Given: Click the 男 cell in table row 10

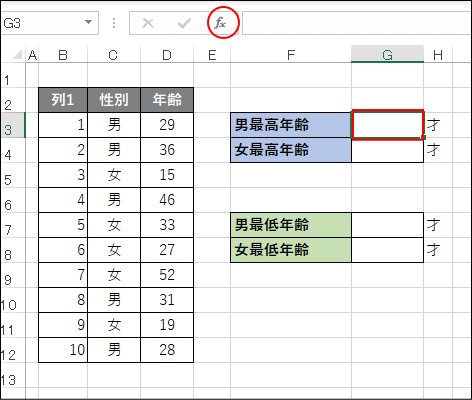Looking at the screenshot, I should (x=114, y=350).
